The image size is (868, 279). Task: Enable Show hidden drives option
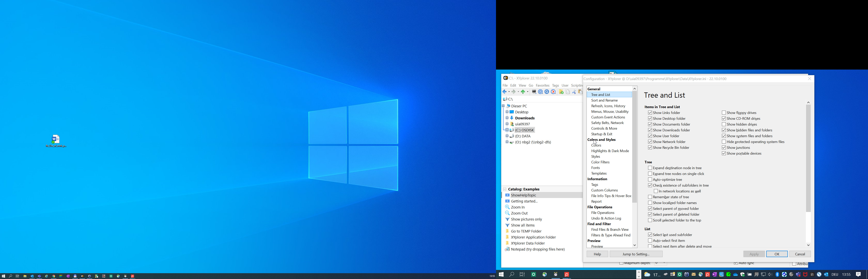pos(724,124)
